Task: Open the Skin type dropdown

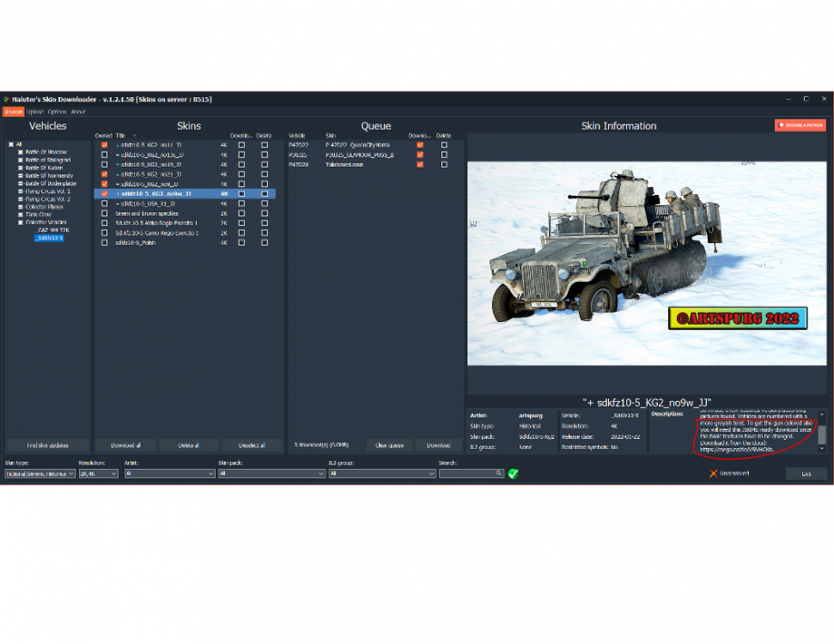Action: (x=40, y=473)
